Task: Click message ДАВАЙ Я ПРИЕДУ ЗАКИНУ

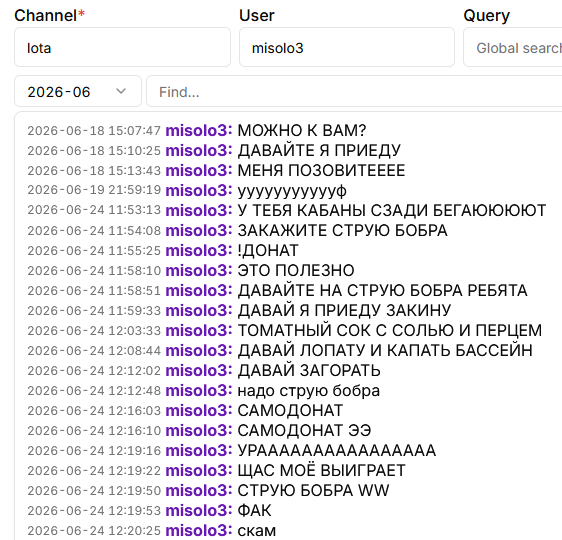Action: click(344, 310)
